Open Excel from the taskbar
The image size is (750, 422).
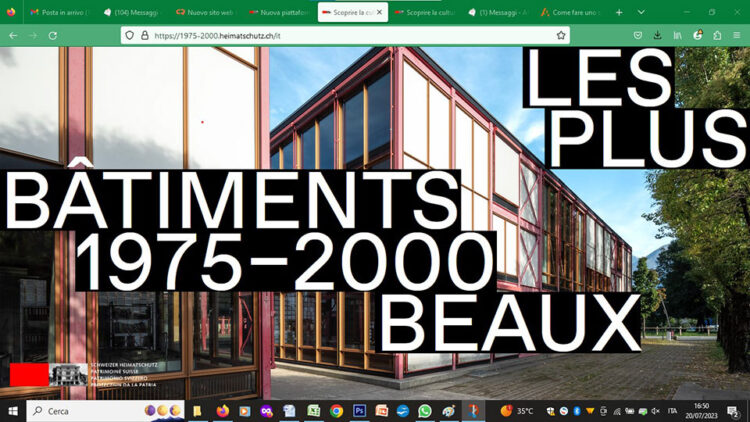pyautogui.click(x=314, y=411)
